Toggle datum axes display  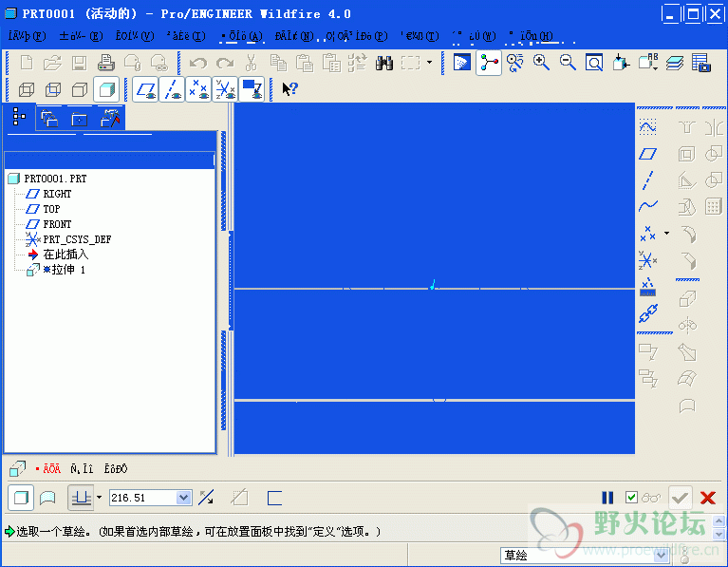[x=172, y=89]
